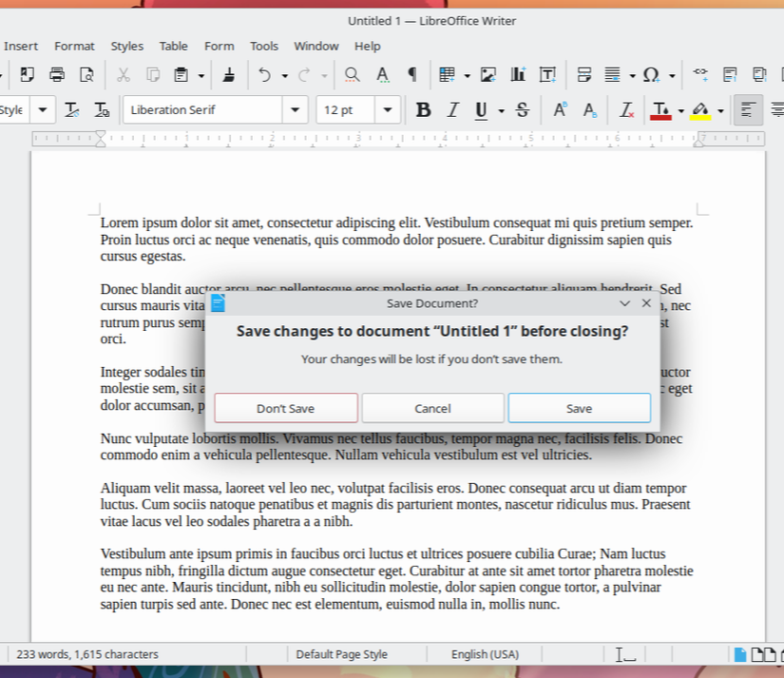Toggle Bold formatting button

[423, 109]
